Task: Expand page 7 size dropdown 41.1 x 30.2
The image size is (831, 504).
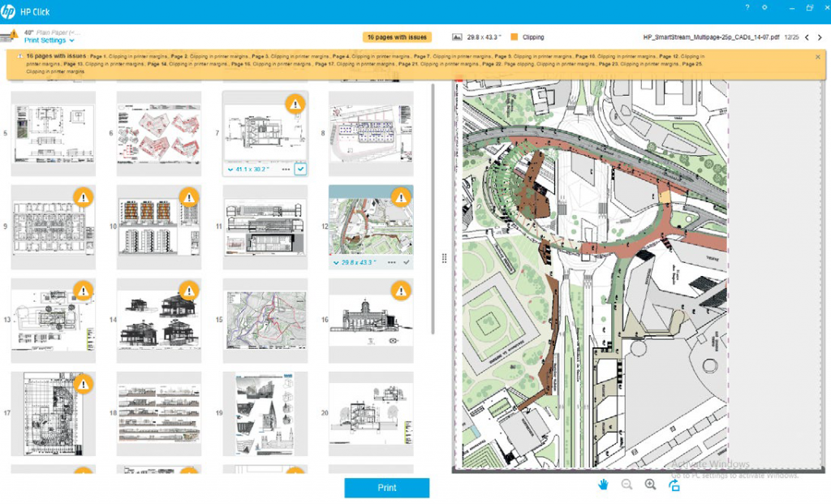Action: coord(248,170)
